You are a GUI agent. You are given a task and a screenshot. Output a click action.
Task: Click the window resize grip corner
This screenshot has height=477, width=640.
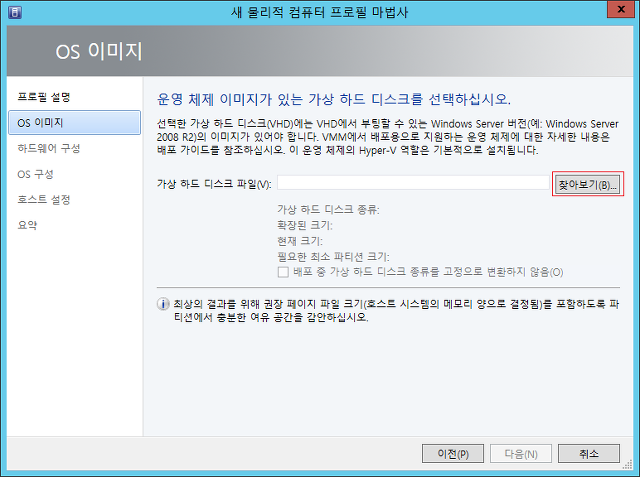(x=628, y=464)
